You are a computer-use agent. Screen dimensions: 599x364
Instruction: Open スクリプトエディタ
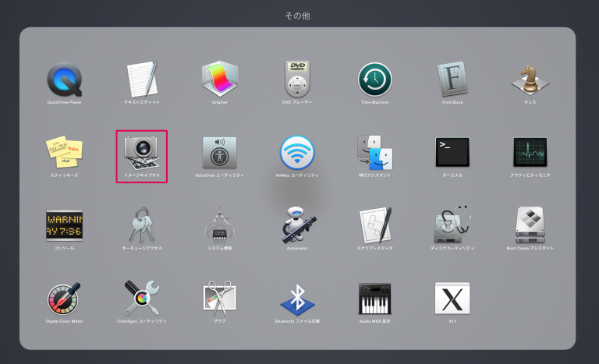(x=374, y=225)
